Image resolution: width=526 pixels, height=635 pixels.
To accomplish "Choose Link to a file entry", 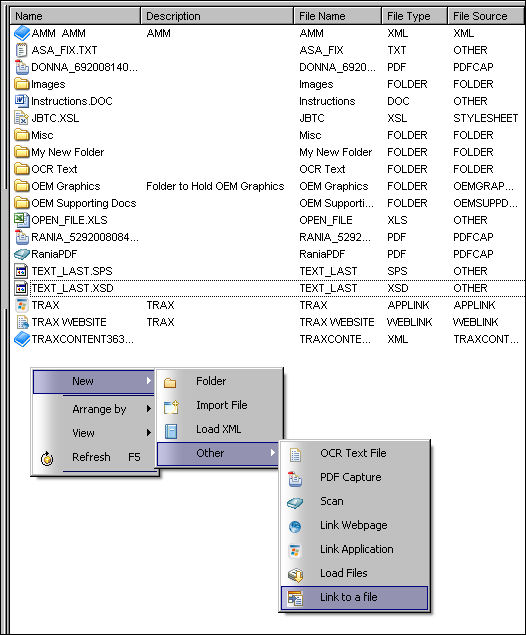I will pos(354,597).
